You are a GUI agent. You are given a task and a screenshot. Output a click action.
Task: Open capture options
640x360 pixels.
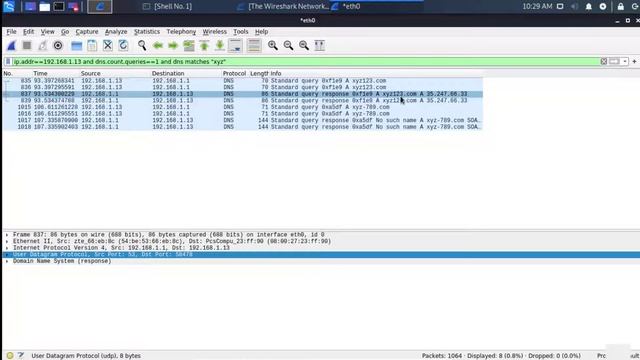(58, 46)
